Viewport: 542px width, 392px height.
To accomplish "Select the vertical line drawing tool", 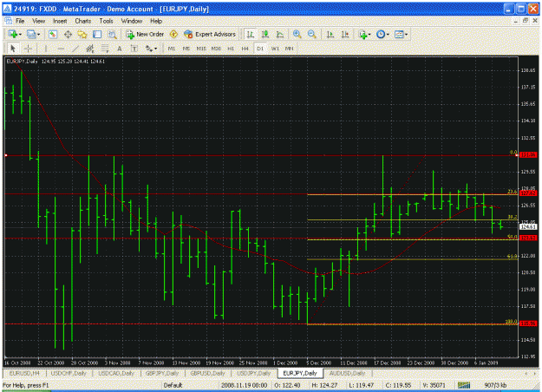I will pyautogui.click(x=46, y=49).
